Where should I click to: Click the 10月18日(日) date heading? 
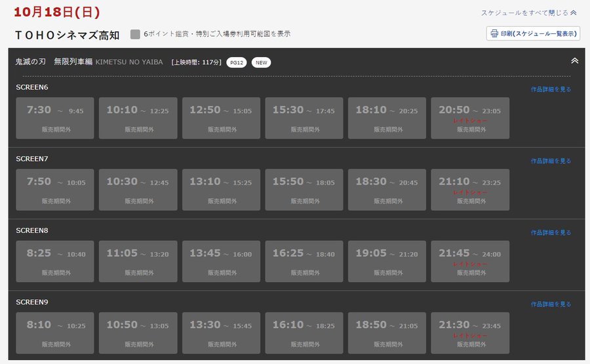tap(57, 12)
